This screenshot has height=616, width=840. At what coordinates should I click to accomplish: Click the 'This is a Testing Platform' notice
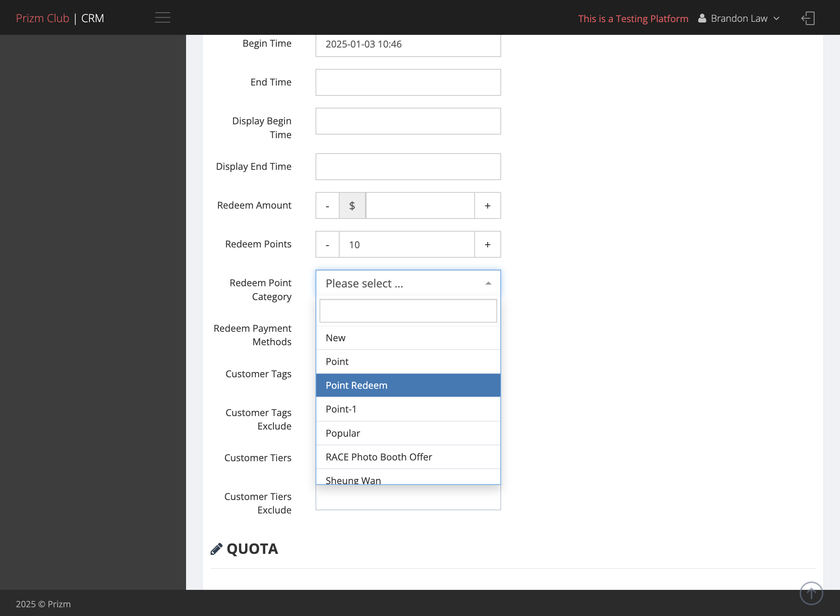(x=633, y=19)
